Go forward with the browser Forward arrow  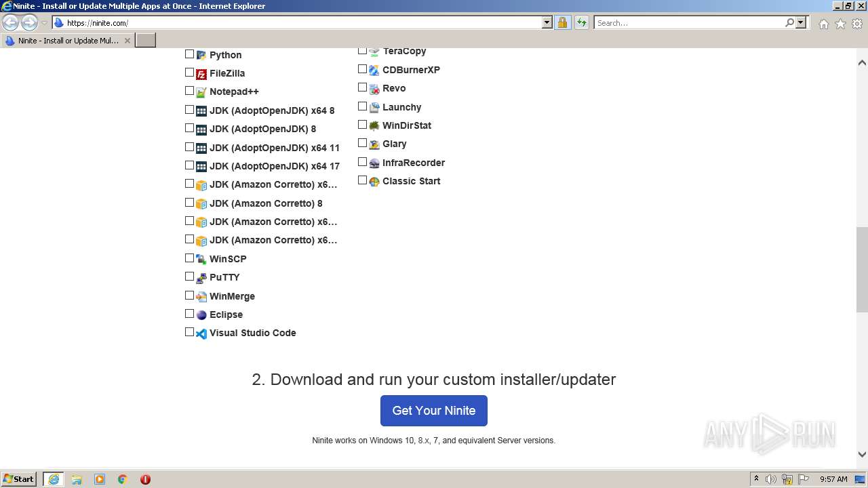(x=29, y=22)
